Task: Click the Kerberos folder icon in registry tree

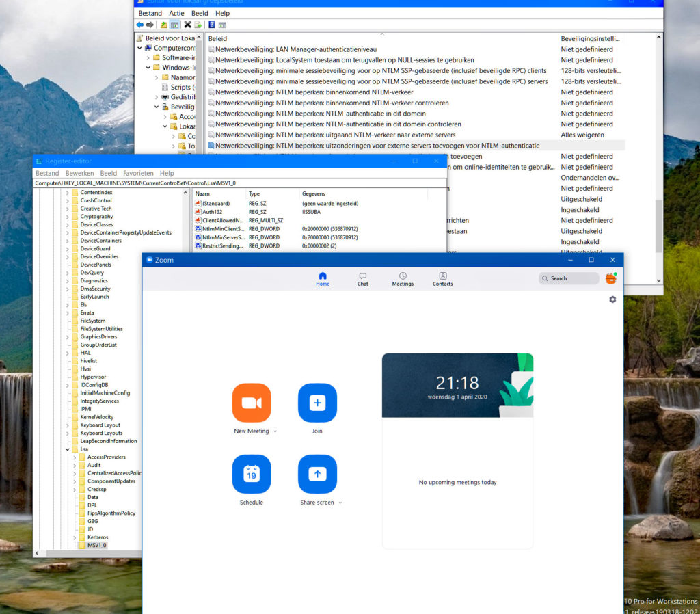Action: pyautogui.click(x=82, y=537)
